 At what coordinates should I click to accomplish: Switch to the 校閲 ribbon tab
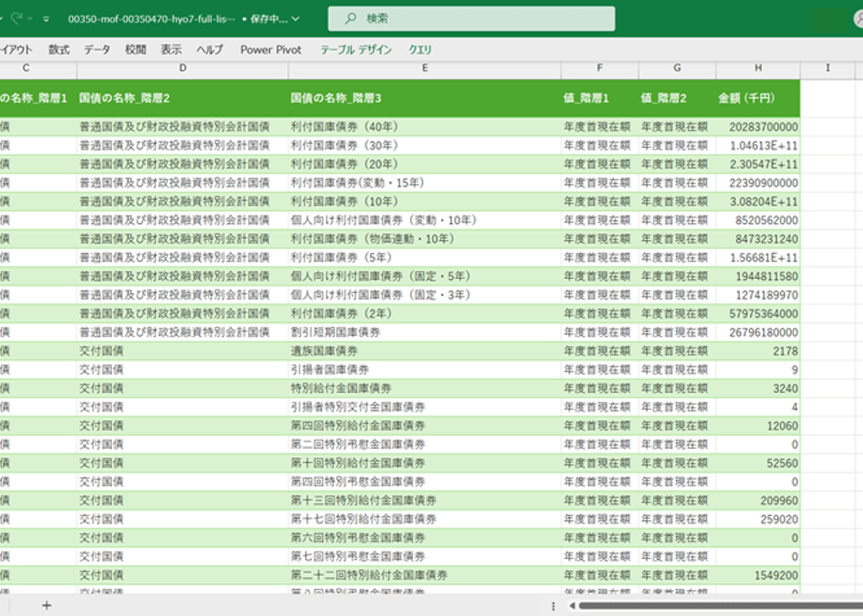tap(134, 49)
